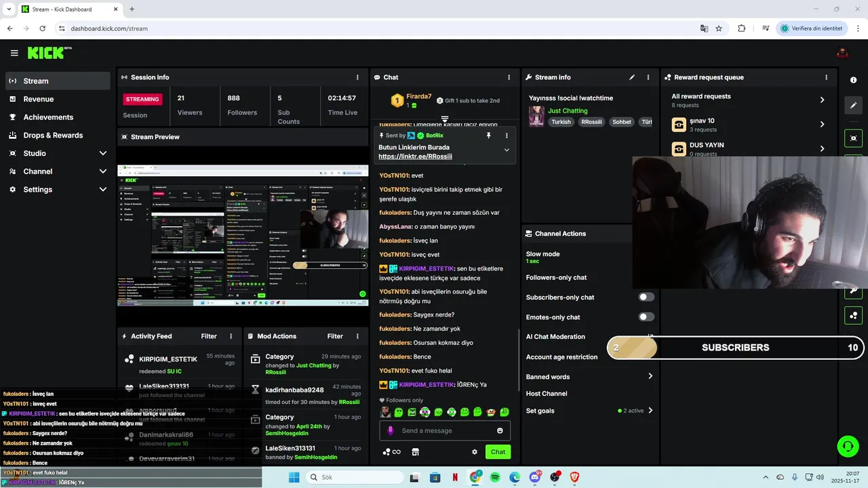The image size is (868, 488).
Task: Click the Turkish tag in Stream info
Action: pyautogui.click(x=561, y=122)
